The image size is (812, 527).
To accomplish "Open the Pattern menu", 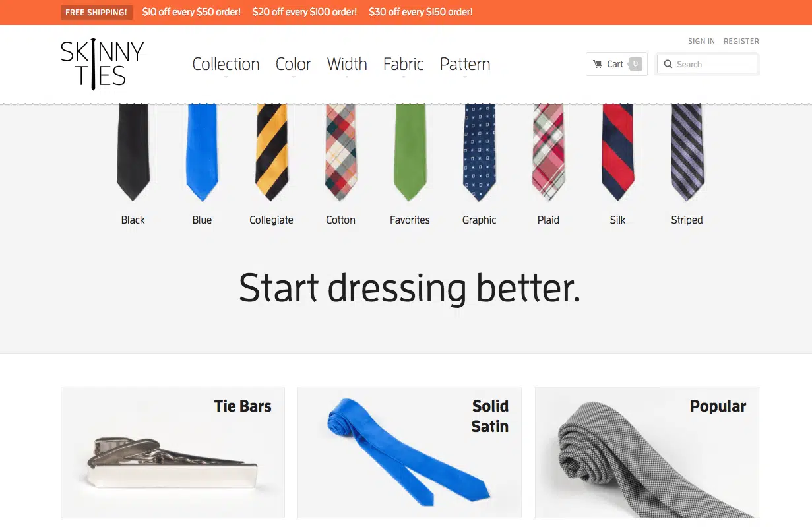I will click(465, 64).
